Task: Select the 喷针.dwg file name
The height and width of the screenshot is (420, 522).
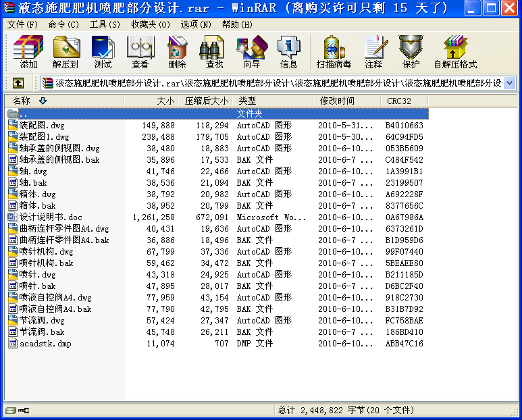Action: click(x=37, y=275)
